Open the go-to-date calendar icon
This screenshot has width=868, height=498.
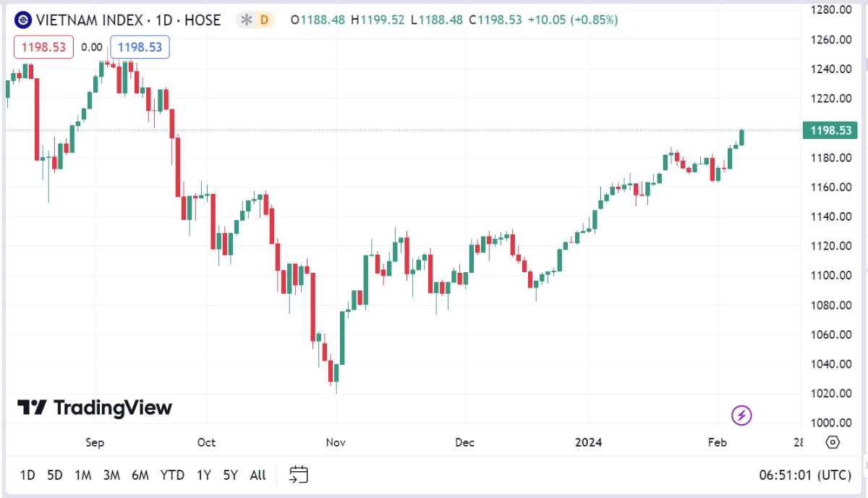(299, 475)
